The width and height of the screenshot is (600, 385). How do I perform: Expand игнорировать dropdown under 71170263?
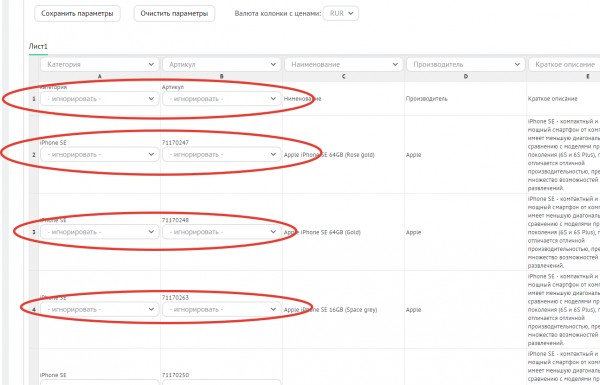click(222, 309)
